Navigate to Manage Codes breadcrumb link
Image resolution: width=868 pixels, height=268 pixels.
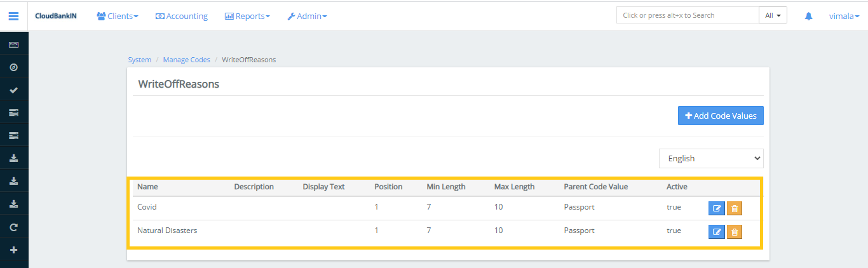(x=186, y=60)
